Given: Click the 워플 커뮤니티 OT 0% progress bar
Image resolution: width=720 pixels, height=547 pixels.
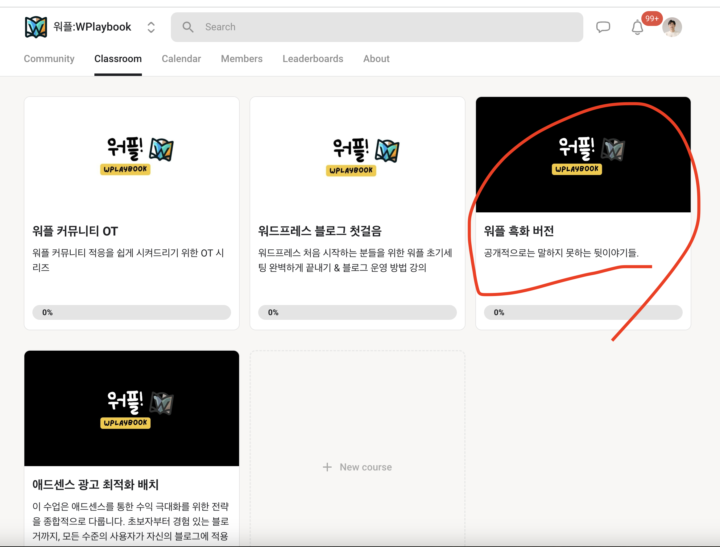Looking at the screenshot, I should pos(132,312).
